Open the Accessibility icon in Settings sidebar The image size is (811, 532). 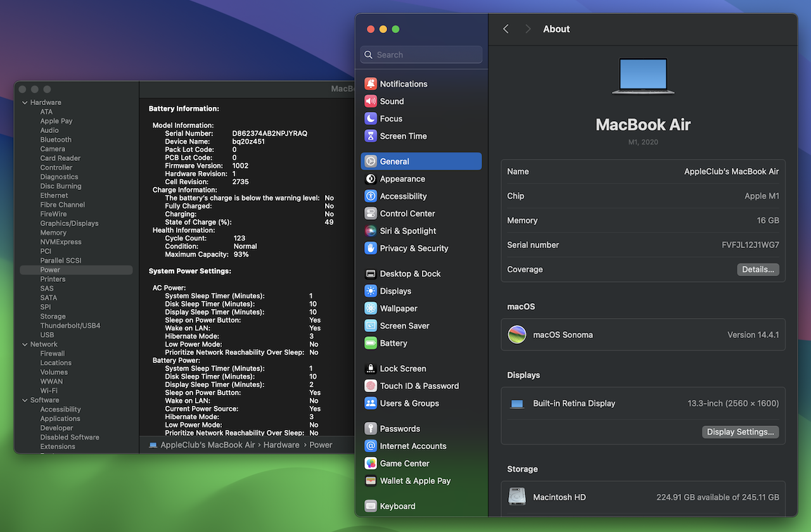point(371,196)
